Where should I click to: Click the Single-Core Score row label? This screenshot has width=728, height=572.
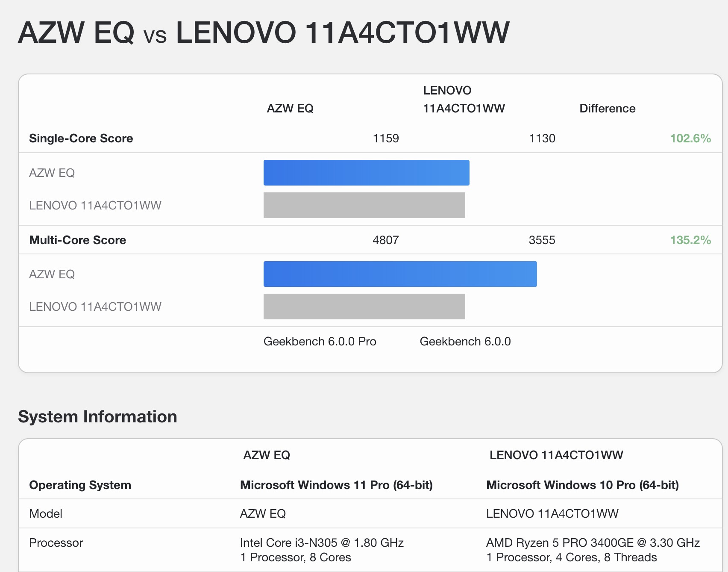tap(81, 139)
